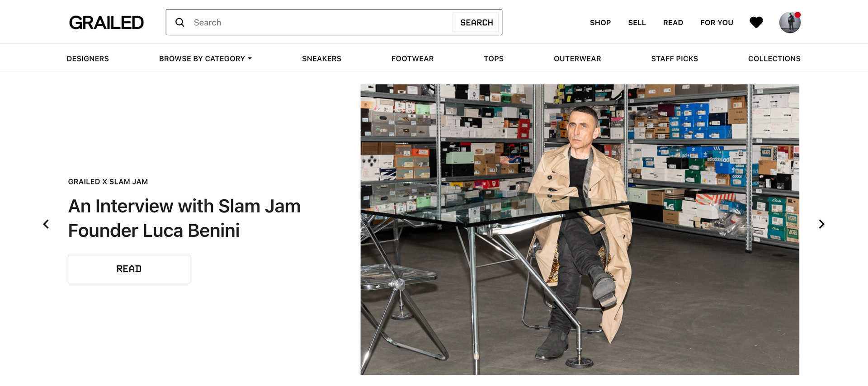This screenshot has height=386, width=868.
Task: Open the Luca Benini interview photo
Action: (580, 229)
